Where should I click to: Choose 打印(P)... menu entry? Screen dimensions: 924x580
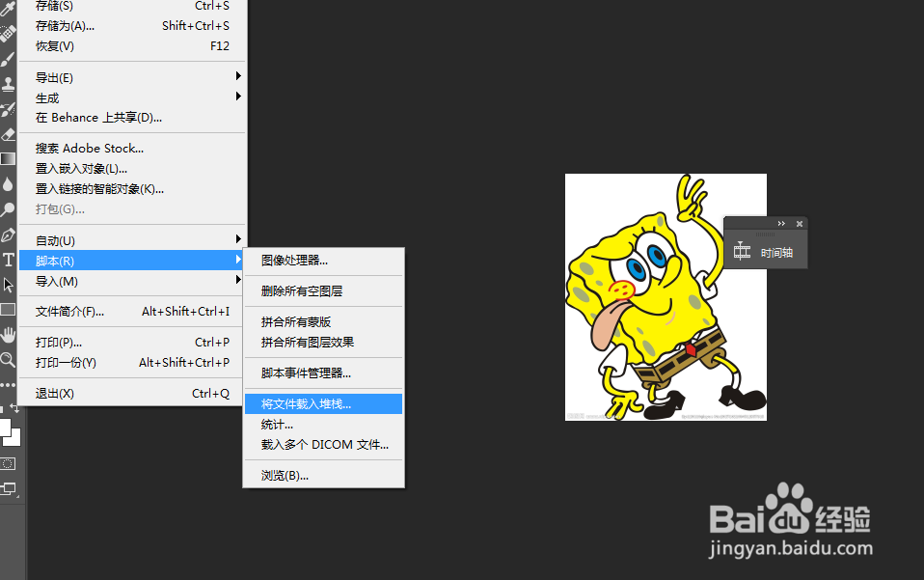coord(132,342)
